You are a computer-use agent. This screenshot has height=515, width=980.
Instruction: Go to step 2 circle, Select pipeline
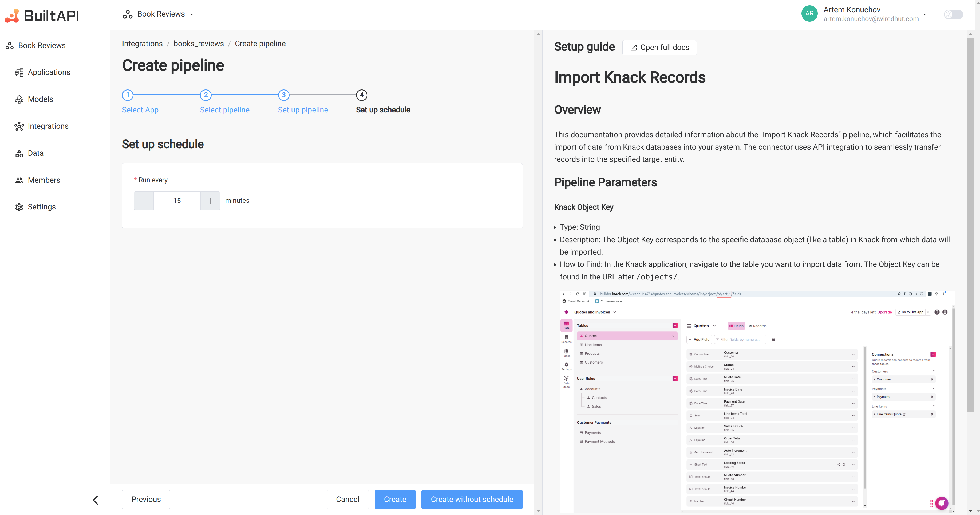point(206,95)
